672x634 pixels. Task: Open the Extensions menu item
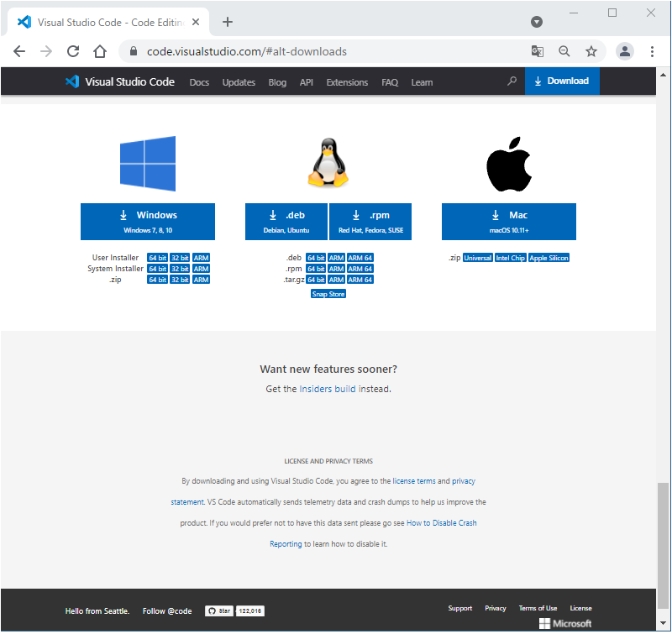(x=347, y=82)
